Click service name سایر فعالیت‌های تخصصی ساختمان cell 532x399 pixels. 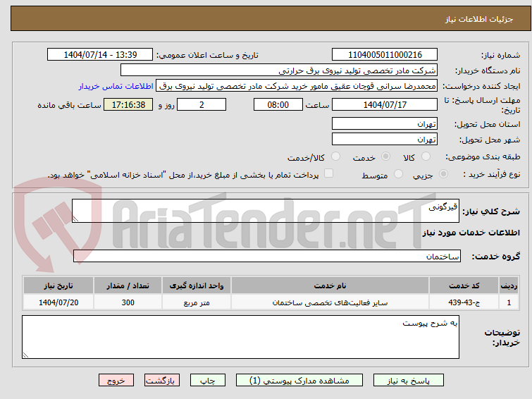[330, 302]
